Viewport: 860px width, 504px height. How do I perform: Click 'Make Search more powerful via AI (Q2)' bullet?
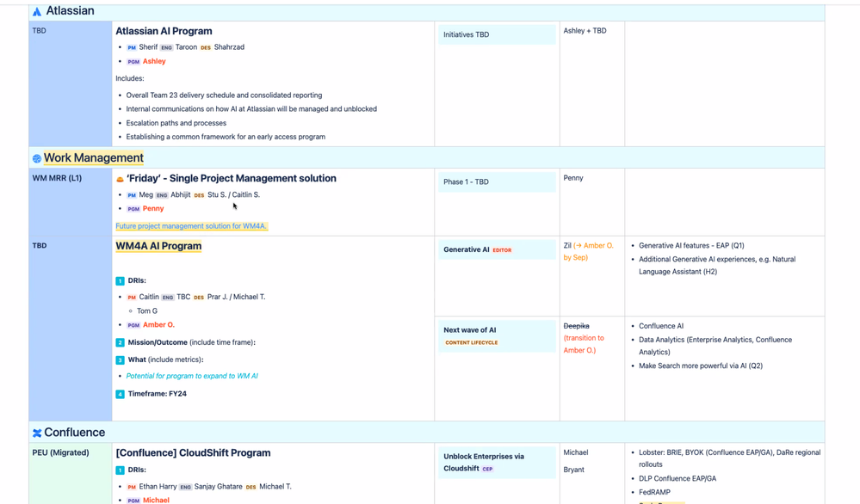coord(701,366)
